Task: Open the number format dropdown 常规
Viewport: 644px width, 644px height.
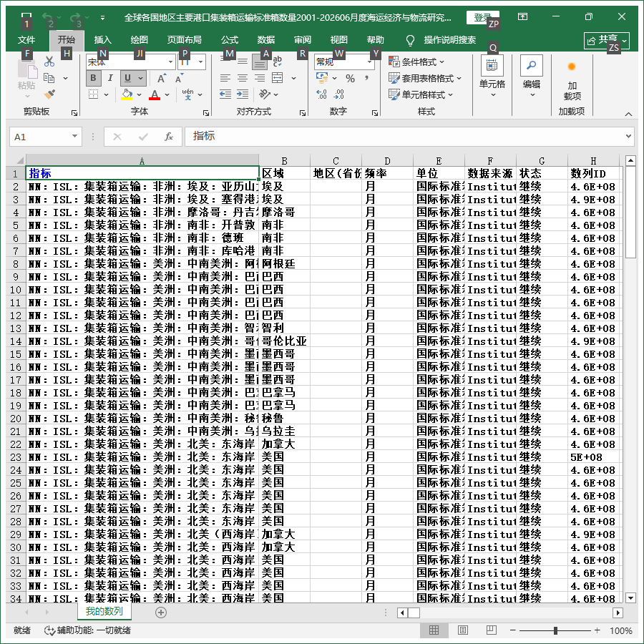Action: tap(370, 62)
